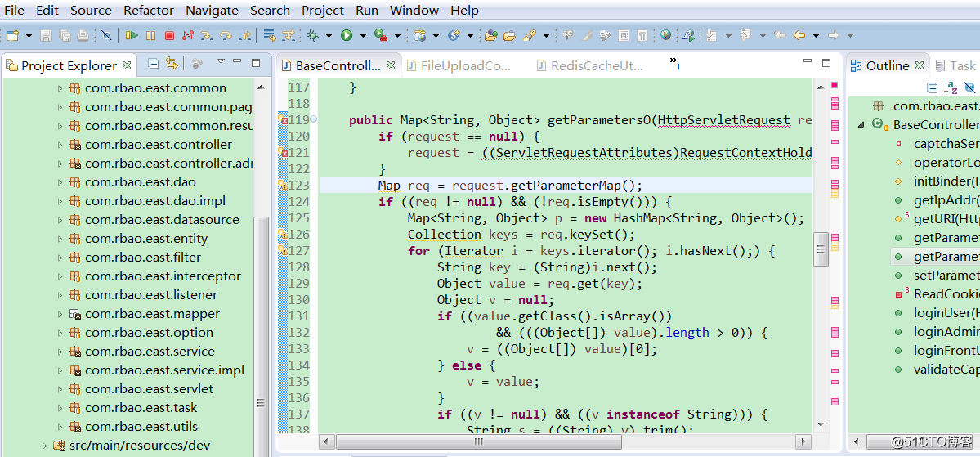Collapse the fold at line 119

(314, 119)
